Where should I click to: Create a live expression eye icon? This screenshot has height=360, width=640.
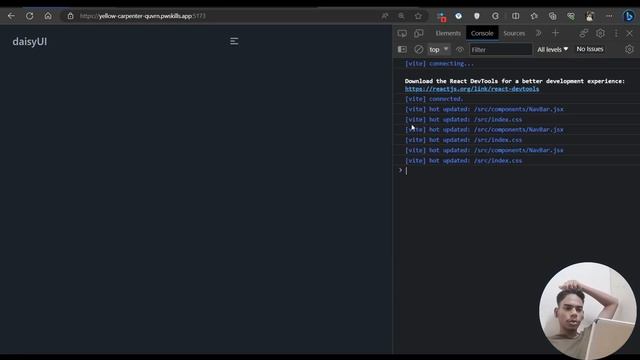coord(460,49)
